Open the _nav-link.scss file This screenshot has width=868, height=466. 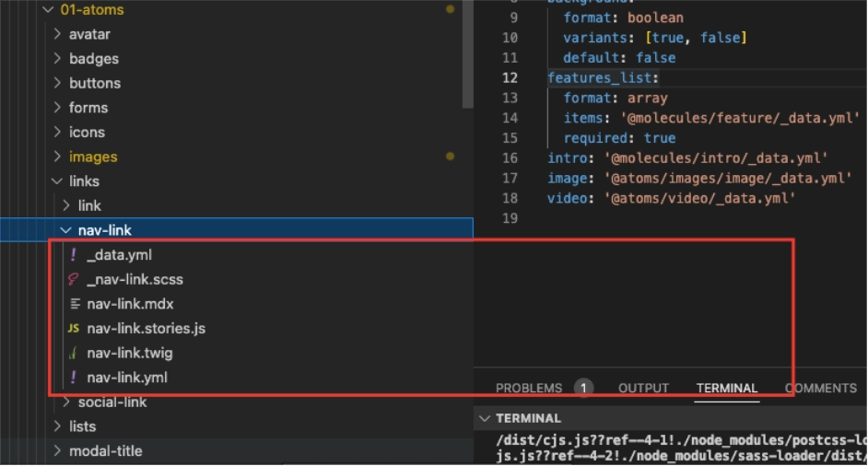pos(135,279)
